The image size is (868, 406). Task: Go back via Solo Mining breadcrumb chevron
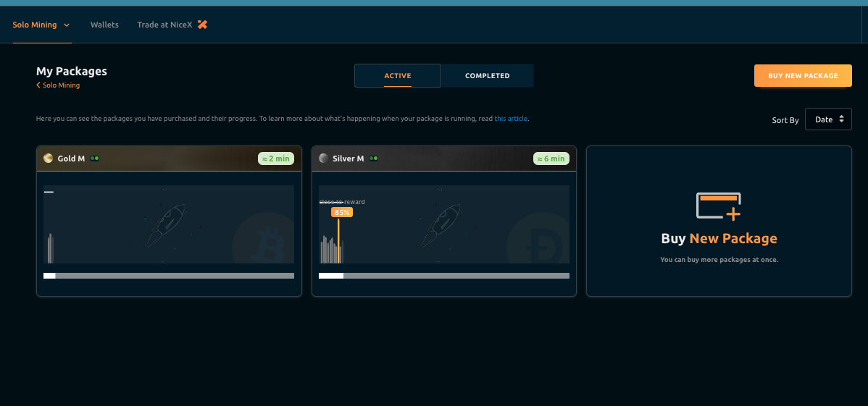[38, 85]
